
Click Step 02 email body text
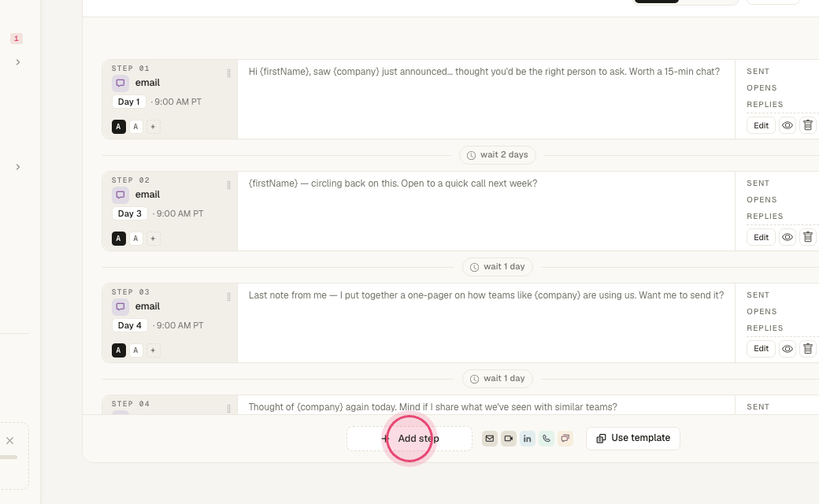coord(393,183)
